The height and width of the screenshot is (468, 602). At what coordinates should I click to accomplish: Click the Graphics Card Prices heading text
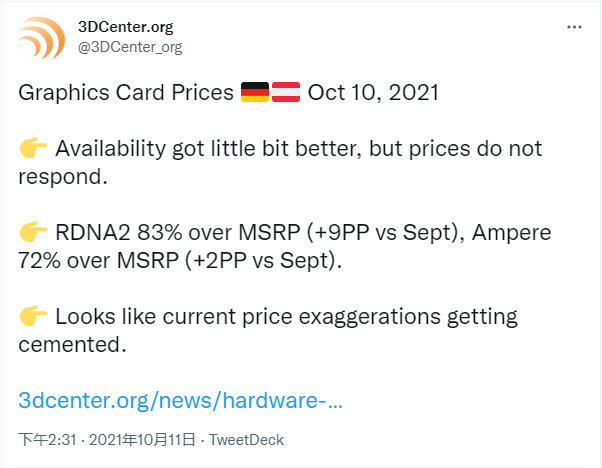(125, 93)
